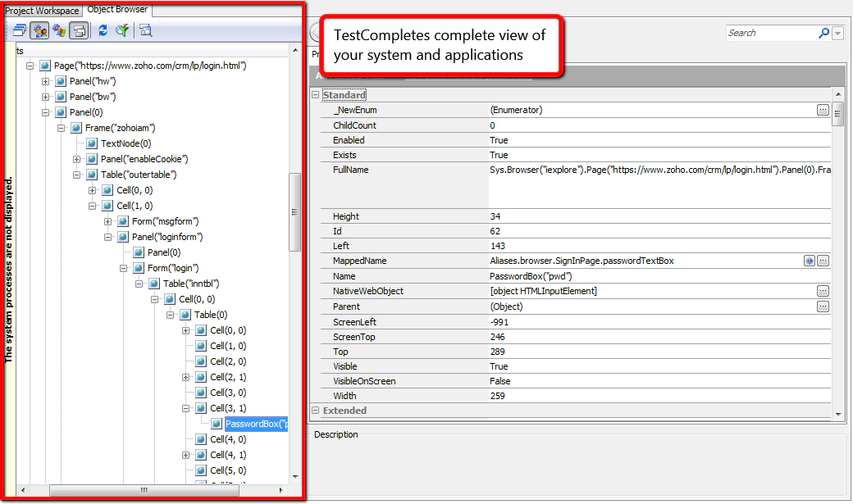
Task: Toggle the show tested applications icon
Action: (x=57, y=30)
